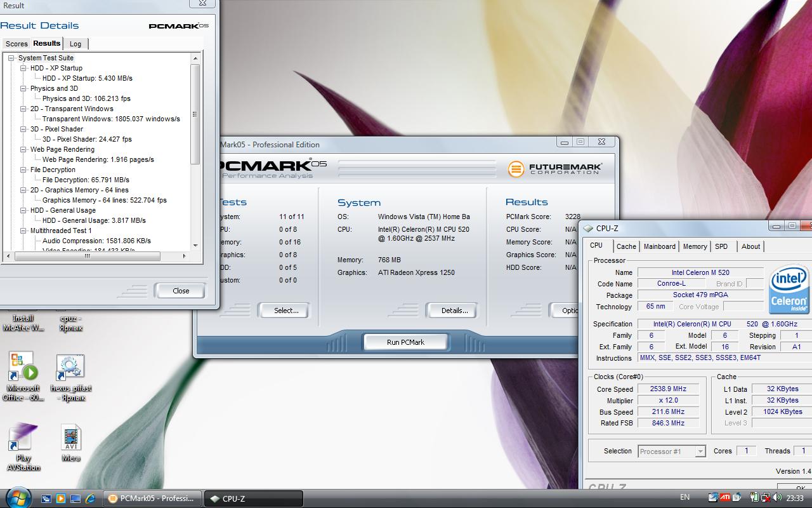Click Close in the Result window
812x508 pixels.
coord(181,291)
